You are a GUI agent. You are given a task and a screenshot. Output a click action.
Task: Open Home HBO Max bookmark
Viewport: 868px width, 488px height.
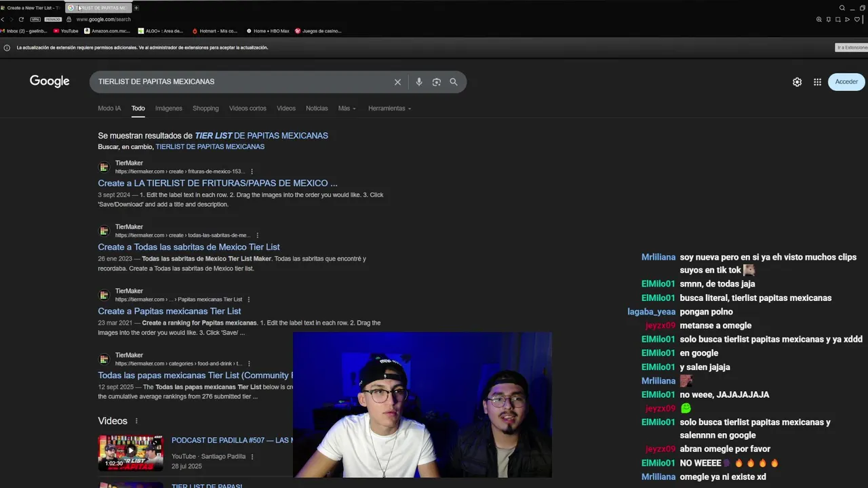267,31
